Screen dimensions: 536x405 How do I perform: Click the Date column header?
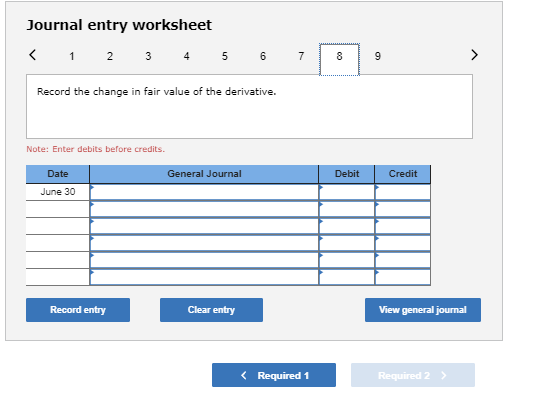tap(58, 174)
